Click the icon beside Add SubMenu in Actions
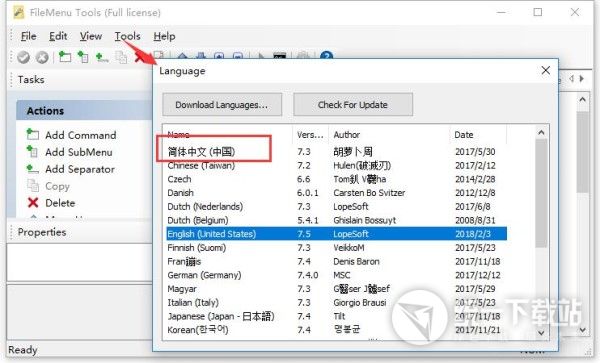Screen dimensions: 600x363 [33, 152]
